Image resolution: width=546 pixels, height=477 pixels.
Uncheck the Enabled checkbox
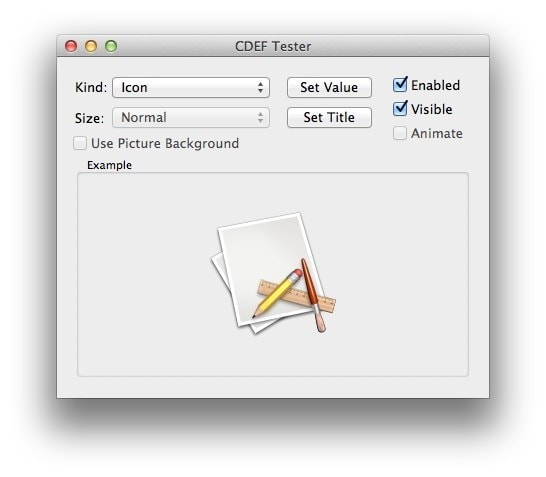pyautogui.click(x=400, y=85)
